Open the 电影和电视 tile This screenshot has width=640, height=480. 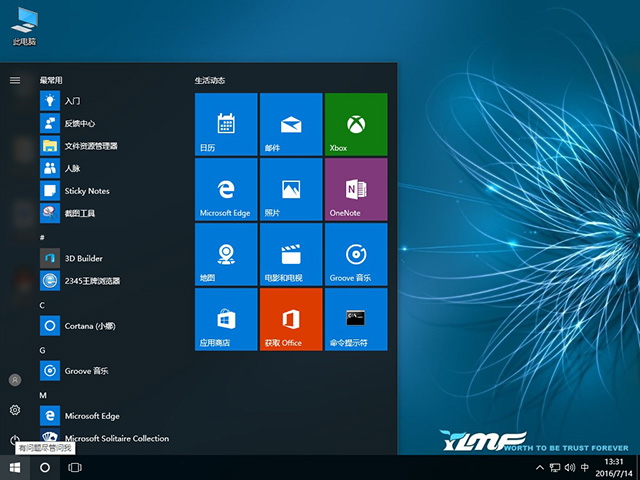tap(290, 254)
